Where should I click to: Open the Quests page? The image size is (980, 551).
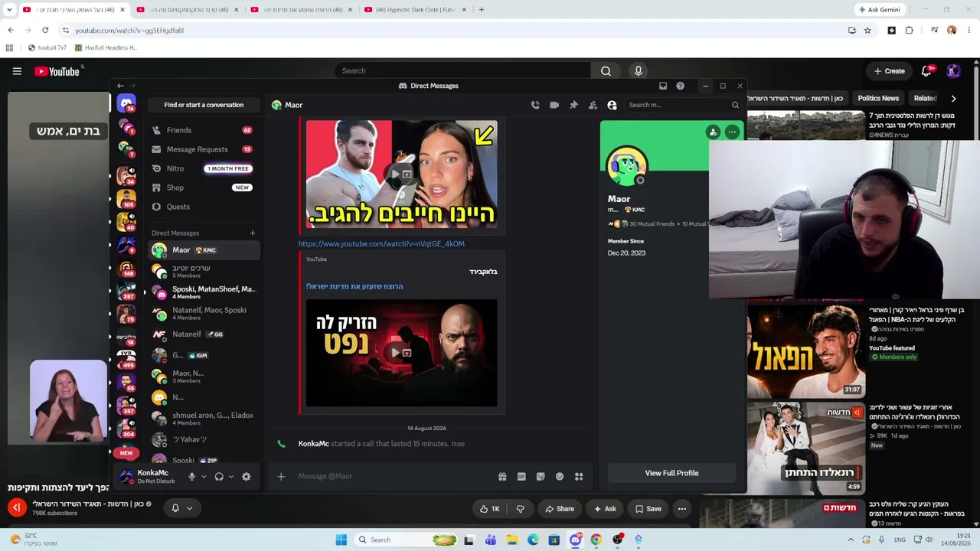[203, 207]
